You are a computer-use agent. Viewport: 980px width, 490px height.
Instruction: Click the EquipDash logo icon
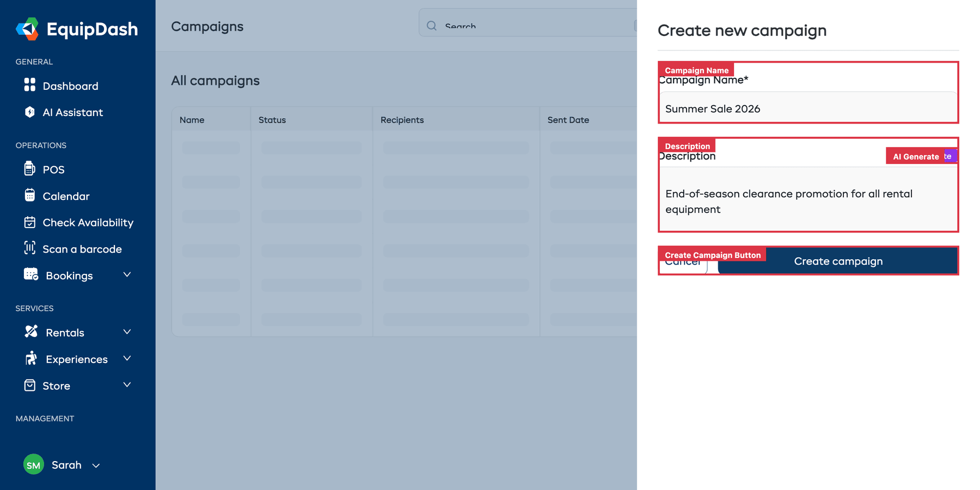point(26,28)
